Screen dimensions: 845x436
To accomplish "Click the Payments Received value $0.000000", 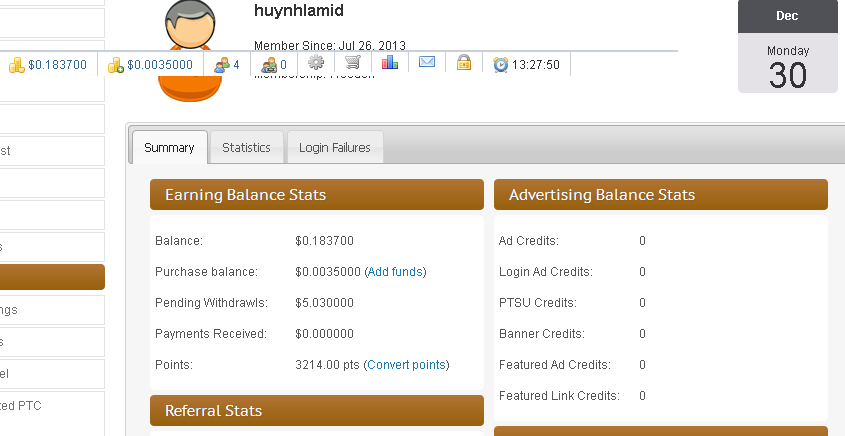I will point(324,334).
